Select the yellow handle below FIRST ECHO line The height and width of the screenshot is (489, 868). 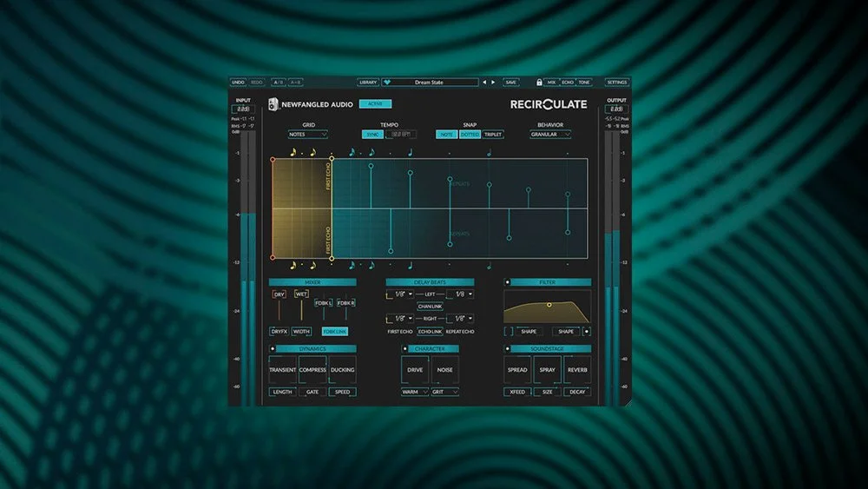(332, 258)
